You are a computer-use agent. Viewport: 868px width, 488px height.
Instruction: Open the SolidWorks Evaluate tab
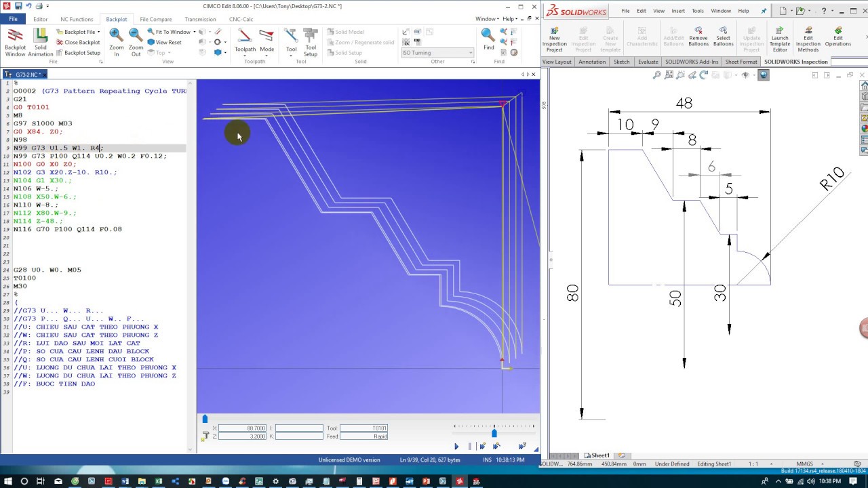tap(648, 62)
